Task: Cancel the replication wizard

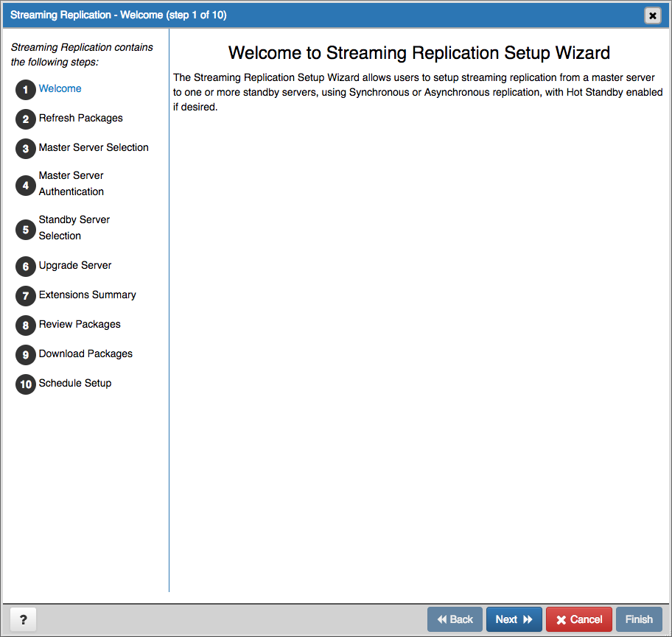Action: point(579,619)
